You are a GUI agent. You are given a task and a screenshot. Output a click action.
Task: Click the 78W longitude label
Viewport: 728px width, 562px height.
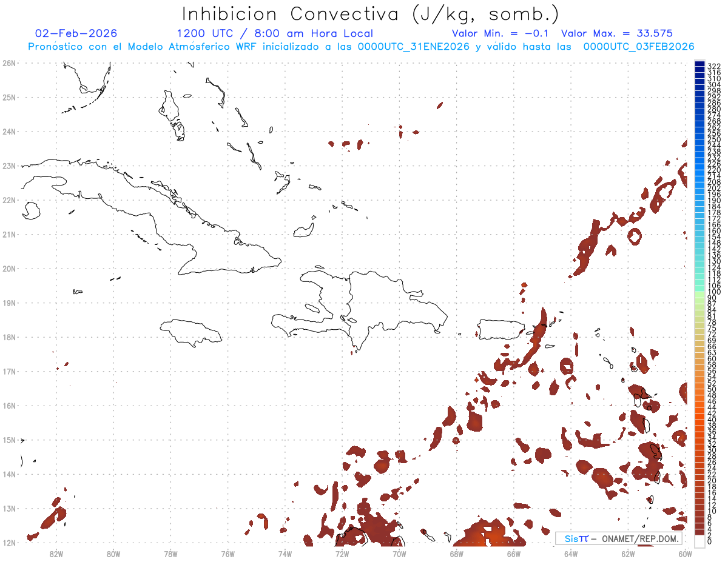(170, 554)
